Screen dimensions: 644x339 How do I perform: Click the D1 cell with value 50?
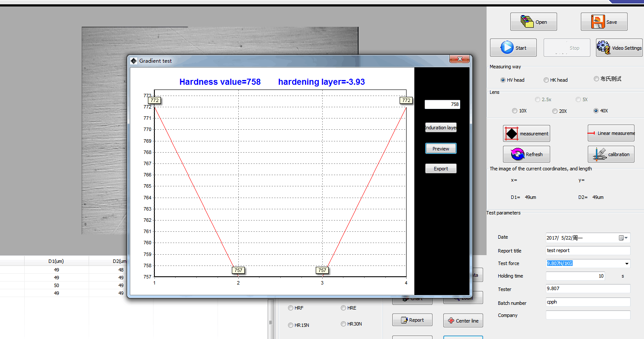(56, 285)
